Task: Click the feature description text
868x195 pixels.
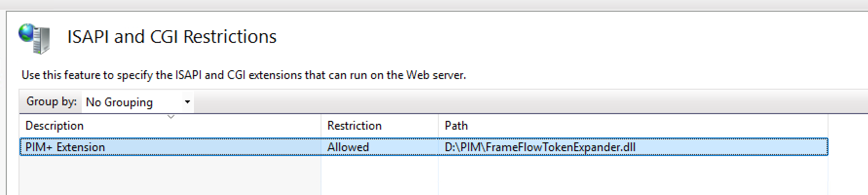Action: point(244,75)
